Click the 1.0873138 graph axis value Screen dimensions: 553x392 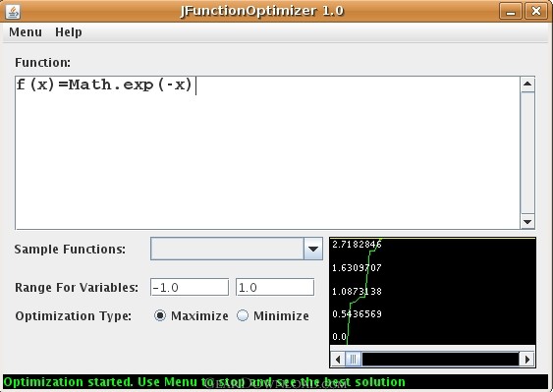357,292
